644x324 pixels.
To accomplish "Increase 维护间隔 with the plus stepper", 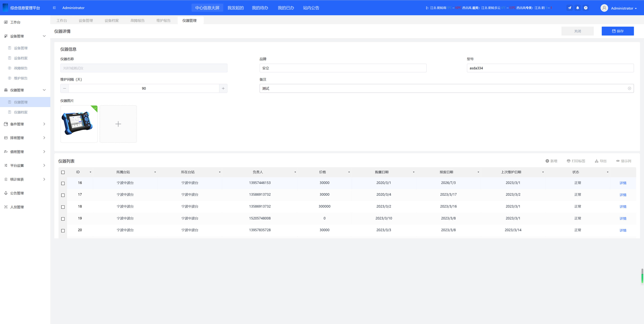I will pyautogui.click(x=223, y=88).
